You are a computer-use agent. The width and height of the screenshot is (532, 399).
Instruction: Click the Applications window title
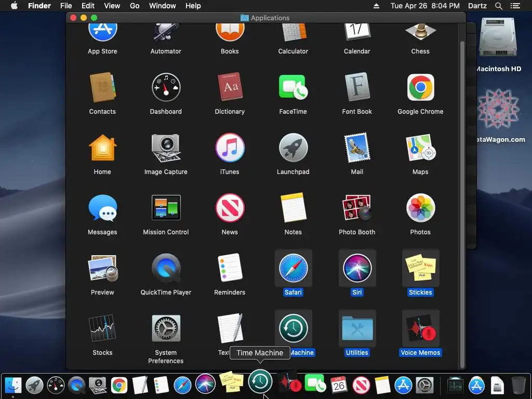[x=270, y=18]
